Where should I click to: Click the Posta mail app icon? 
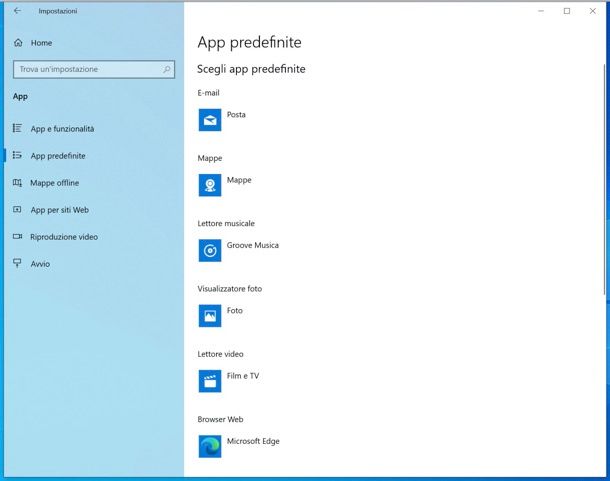click(210, 120)
